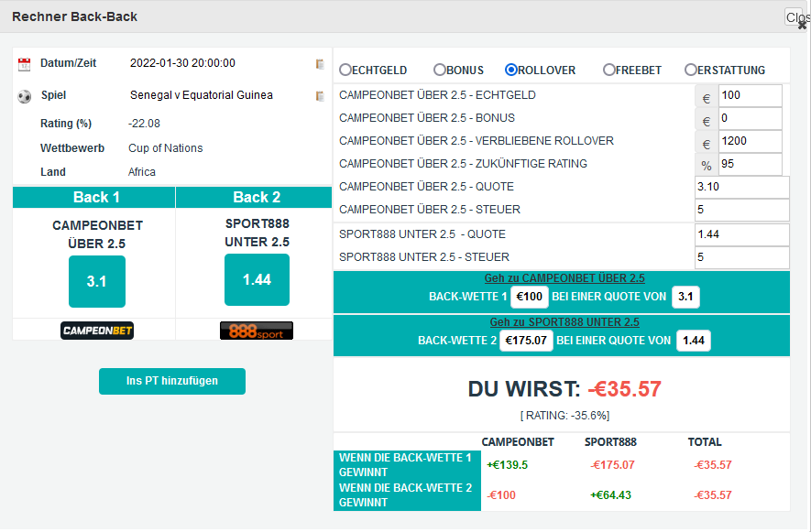Screen dimensions: 811x532
Task: Open the Geh zu SPORT888 UNTER 2.5 link
Action: click(x=564, y=322)
